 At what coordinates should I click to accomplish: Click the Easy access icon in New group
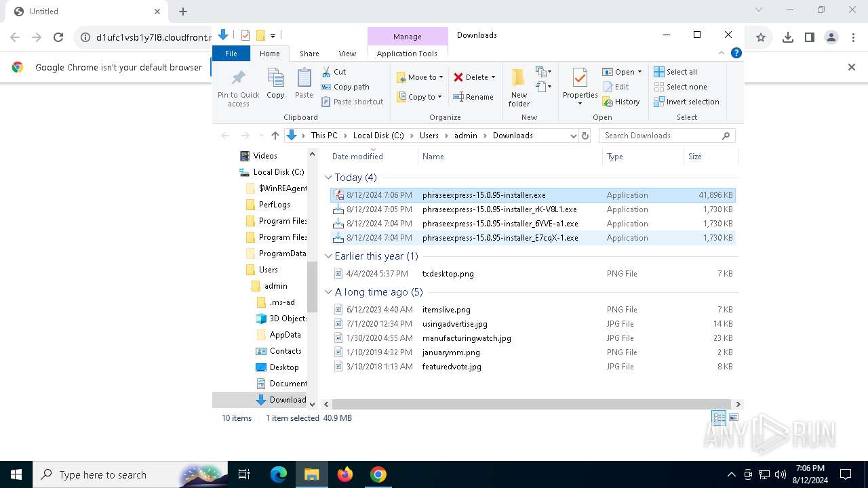(x=542, y=87)
